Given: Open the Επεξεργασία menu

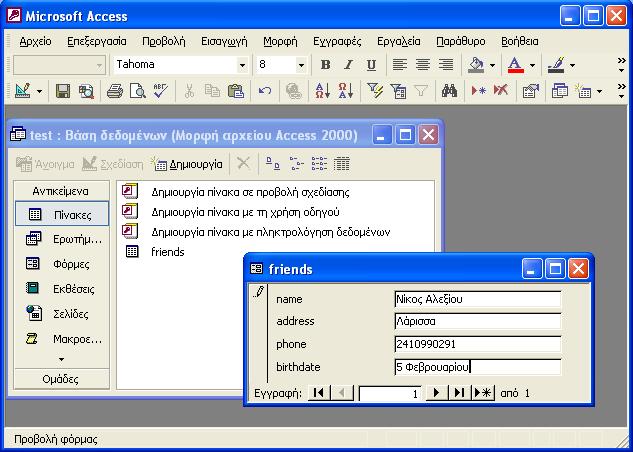Looking at the screenshot, I should pyautogui.click(x=97, y=42).
